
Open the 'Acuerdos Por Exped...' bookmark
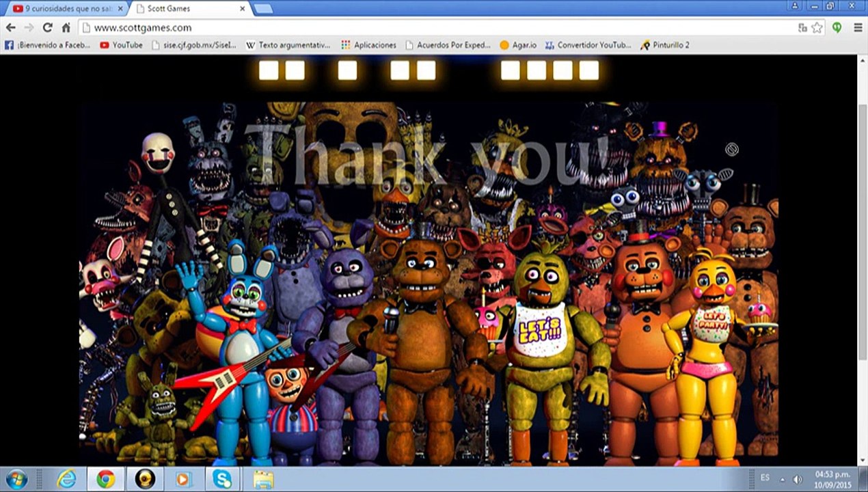pyautogui.click(x=448, y=45)
